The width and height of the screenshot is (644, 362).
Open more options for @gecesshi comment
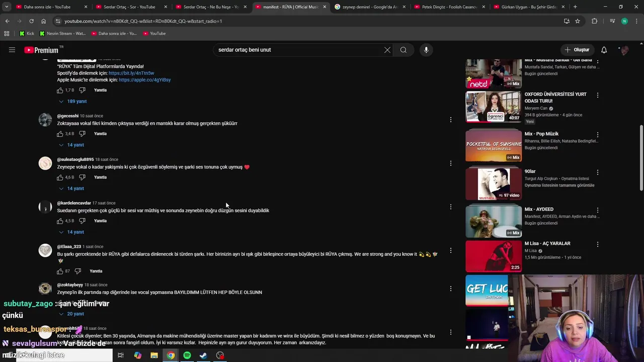(x=451, y=120)
